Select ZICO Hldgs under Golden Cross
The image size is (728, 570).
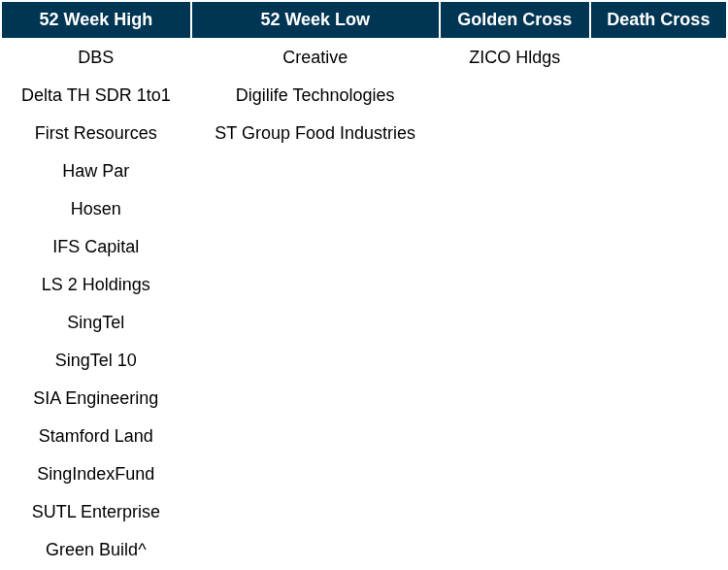pos(514,57)
